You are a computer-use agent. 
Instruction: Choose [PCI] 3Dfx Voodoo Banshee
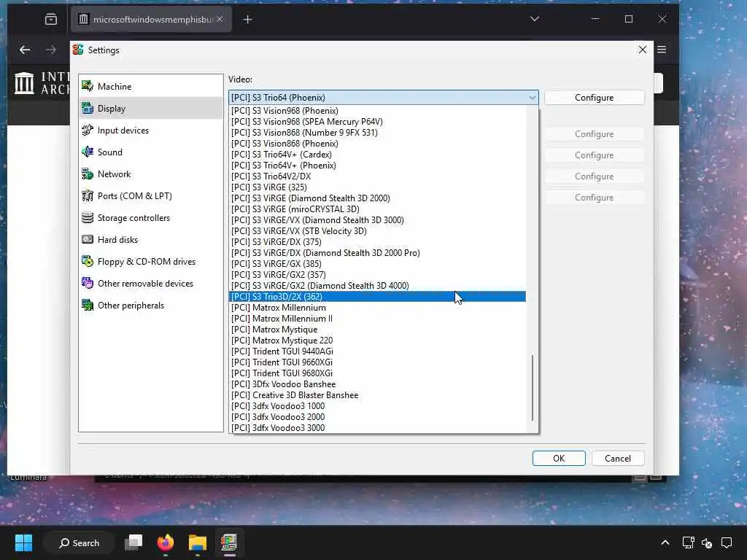[377, 384]
